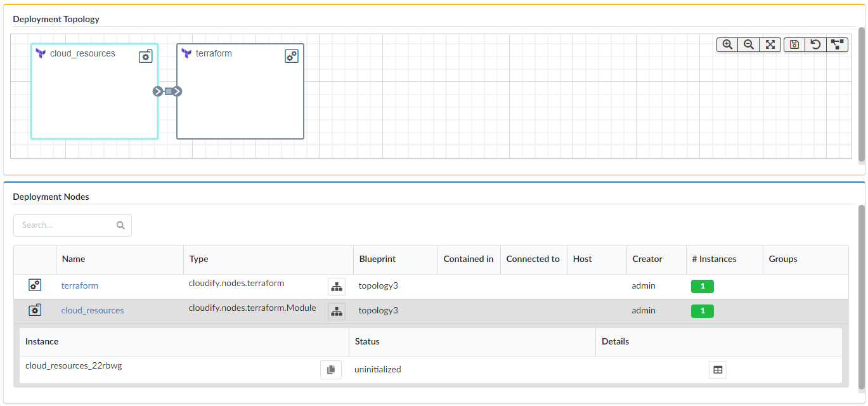Fit topology to screen
868x406 pixels.
770,44
